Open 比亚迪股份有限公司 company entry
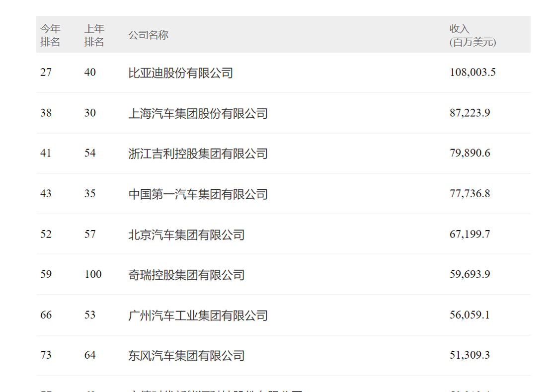 click(x=181, y=73)
